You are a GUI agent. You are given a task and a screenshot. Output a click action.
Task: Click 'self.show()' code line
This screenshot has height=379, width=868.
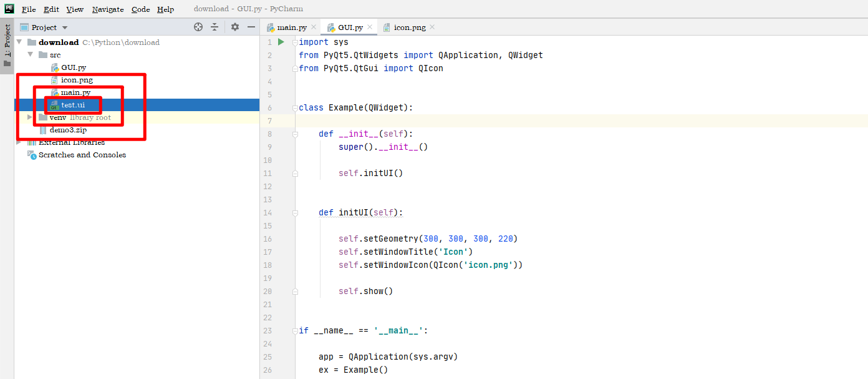(366, 291)
